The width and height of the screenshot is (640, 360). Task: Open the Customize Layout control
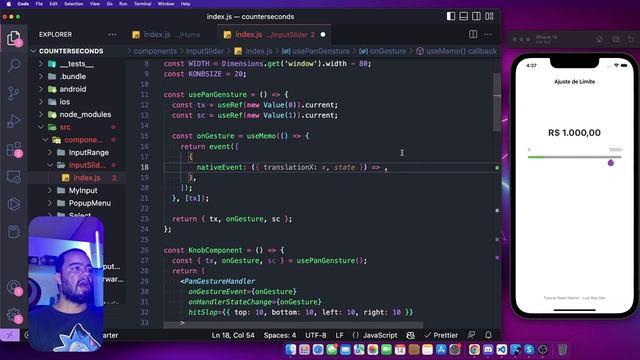[489, 16]
